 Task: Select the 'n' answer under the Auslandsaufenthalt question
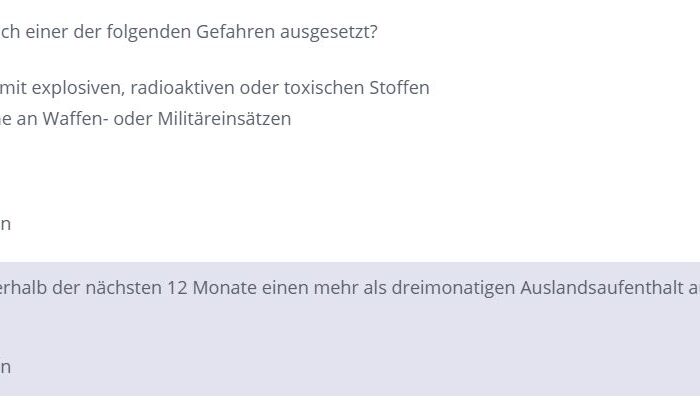[5, 368]
